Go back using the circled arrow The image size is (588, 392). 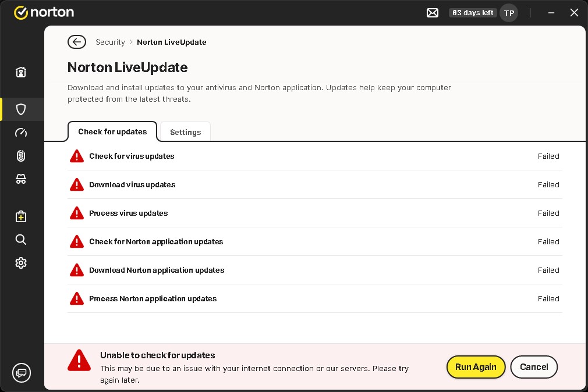[x=77, y=42]
